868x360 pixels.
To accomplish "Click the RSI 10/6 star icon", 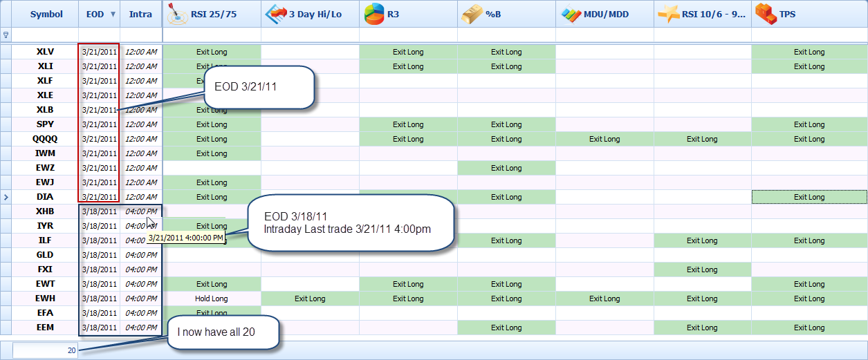I will click(669, 14).
